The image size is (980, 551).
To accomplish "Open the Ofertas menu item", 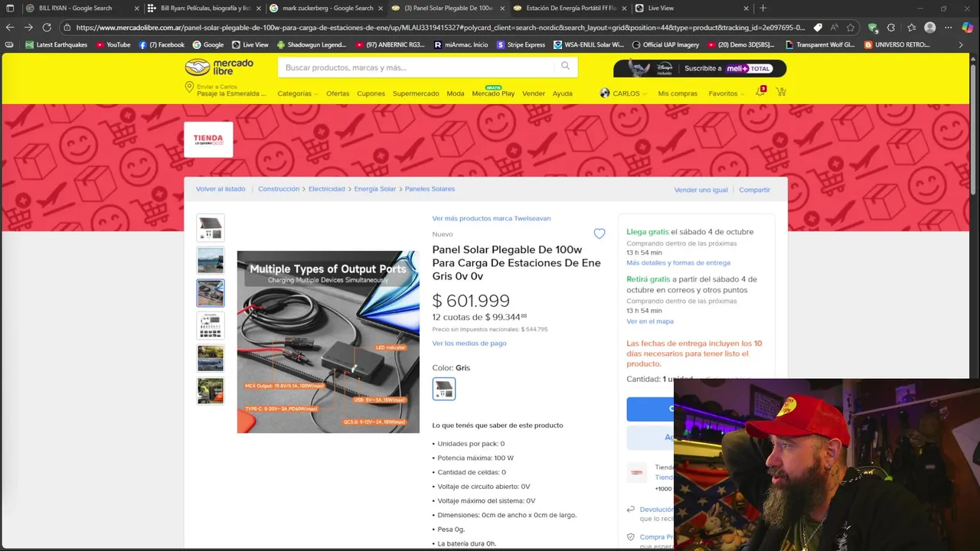I will point(338,93).
